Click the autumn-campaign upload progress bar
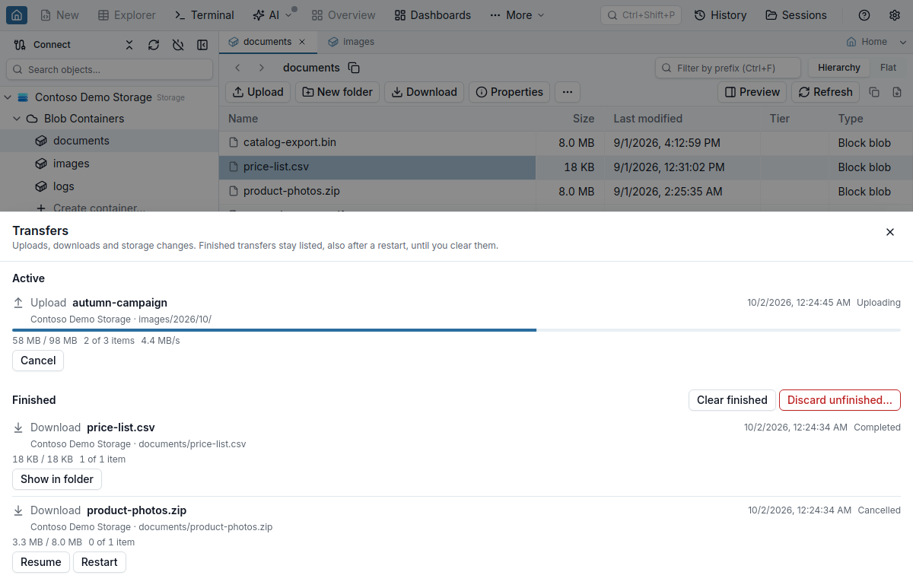913x588 pixels. coord(456,330)
